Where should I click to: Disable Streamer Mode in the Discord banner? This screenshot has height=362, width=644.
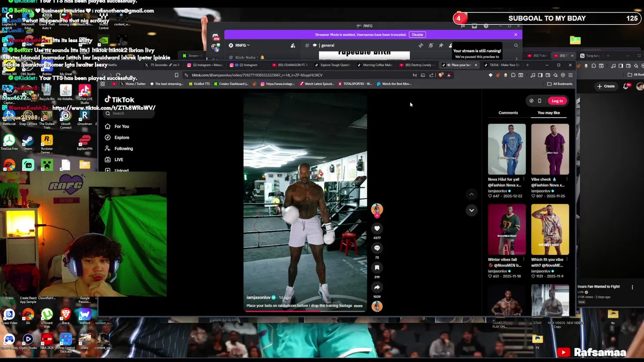[x=417, y=35]
